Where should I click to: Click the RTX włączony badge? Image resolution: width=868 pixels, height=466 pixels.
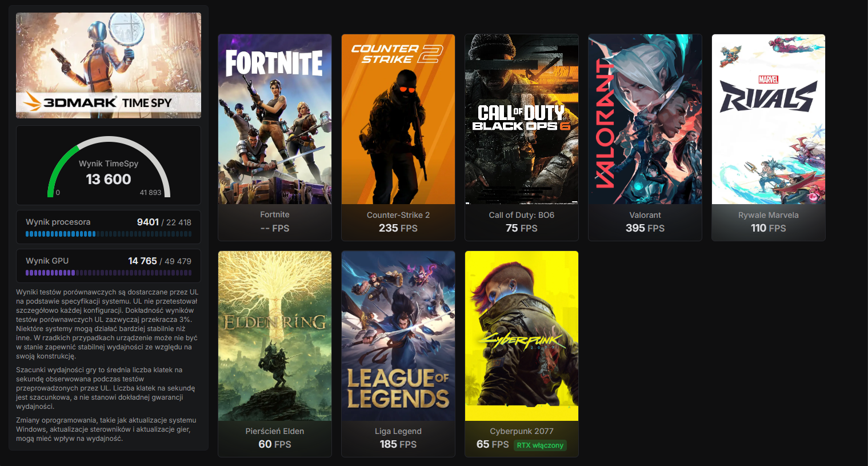(540, 445)
